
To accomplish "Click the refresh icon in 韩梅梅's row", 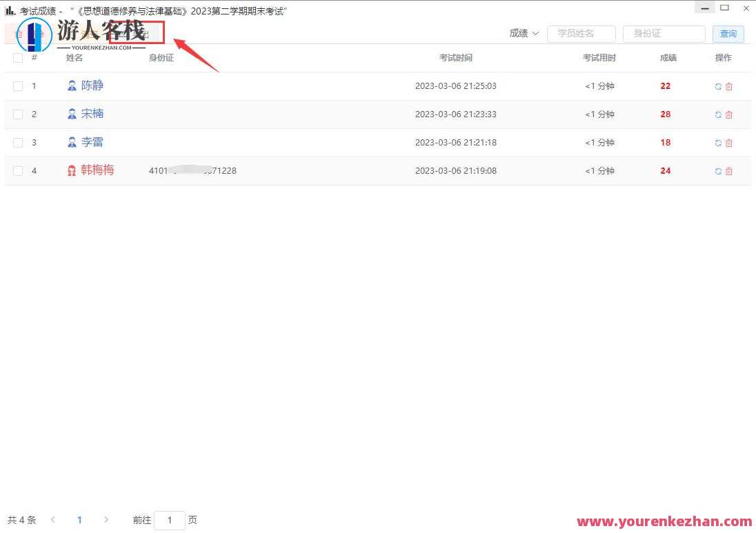I will (718, 171).
